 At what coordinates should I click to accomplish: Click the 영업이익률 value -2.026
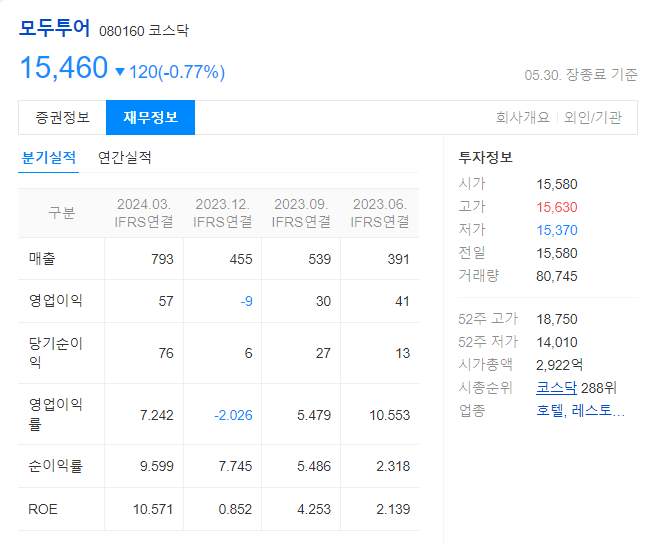[233, 415]
